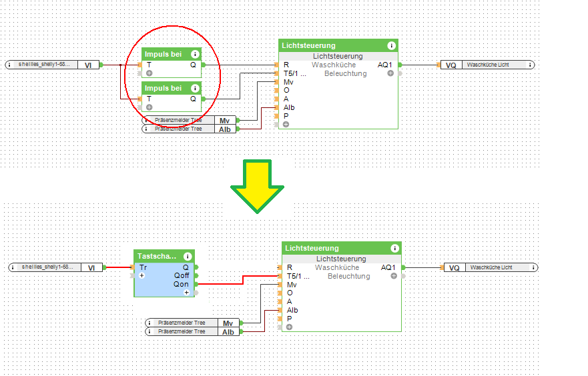Click info icon of lower Präsenzmelder Tree Alb
The image size is (588, 376).
(x=150, y=331)
